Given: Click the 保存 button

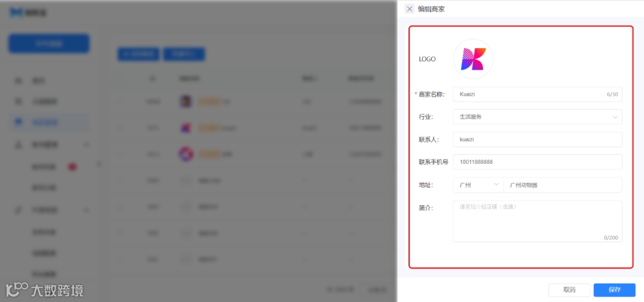Looking at the screenshot, I should pos(614,290).
